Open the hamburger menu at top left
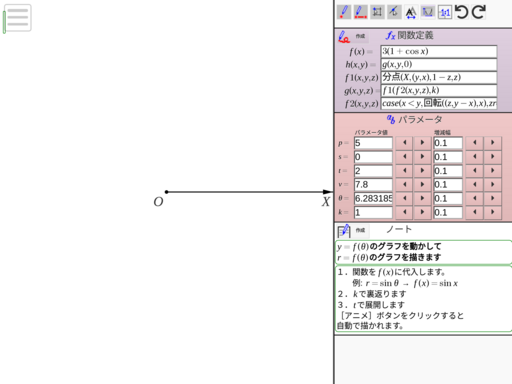512x384 pixels. pos(17,18)
